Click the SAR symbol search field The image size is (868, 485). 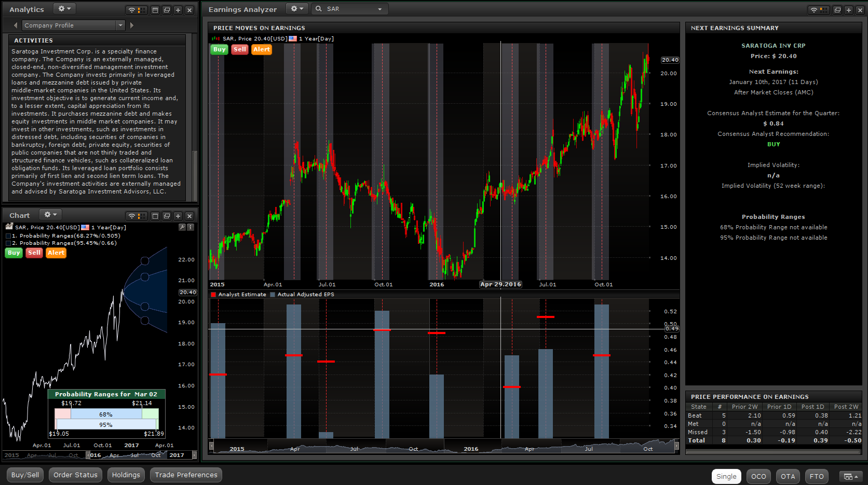click(350, 9)
